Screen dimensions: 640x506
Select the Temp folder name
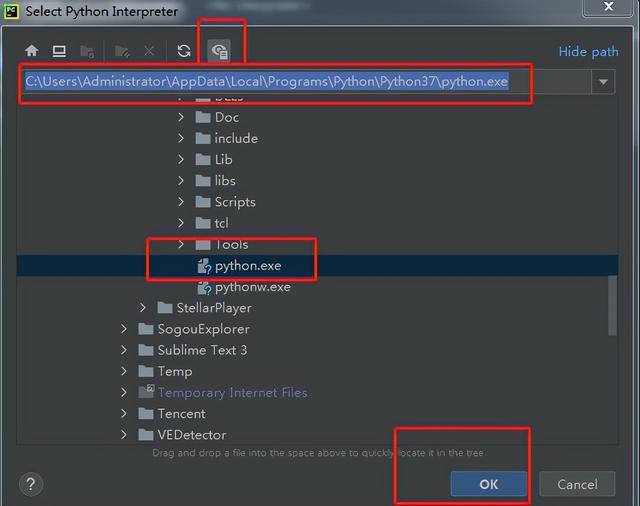coord(175,372)
